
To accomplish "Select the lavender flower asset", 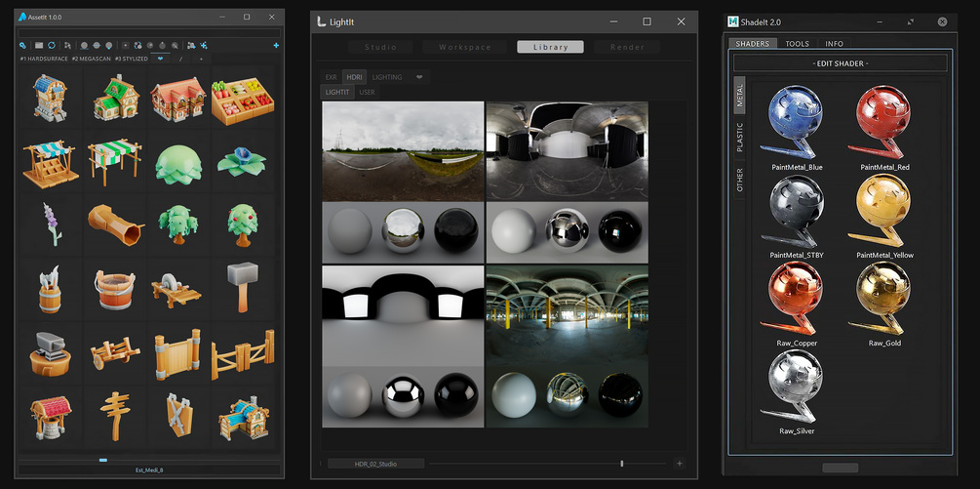I will [x=52, y=224].
